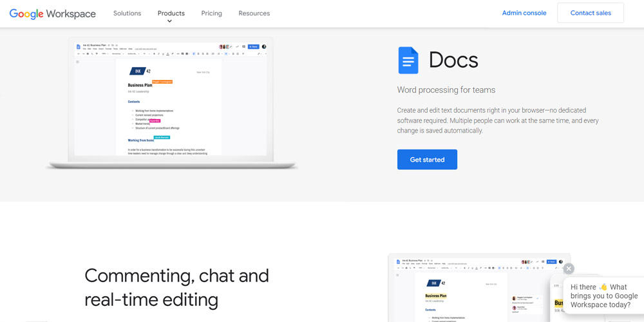
Task: Open the Solutions menu
Action: pyautogui.click(x=128, y=13)
